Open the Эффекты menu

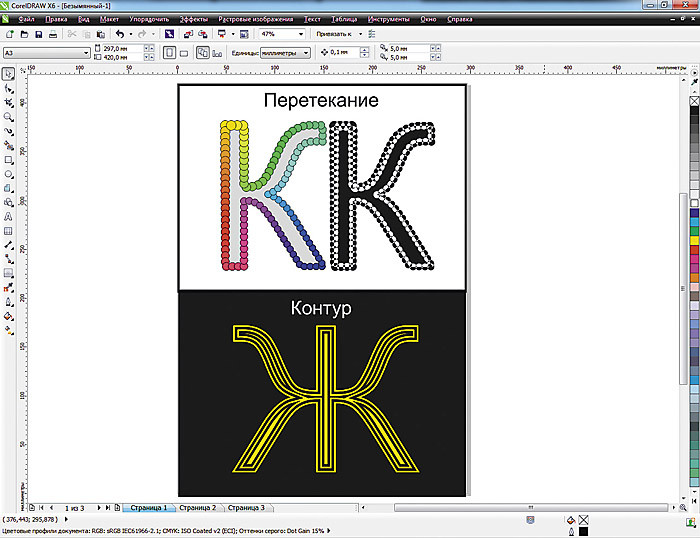coord(195,19)
